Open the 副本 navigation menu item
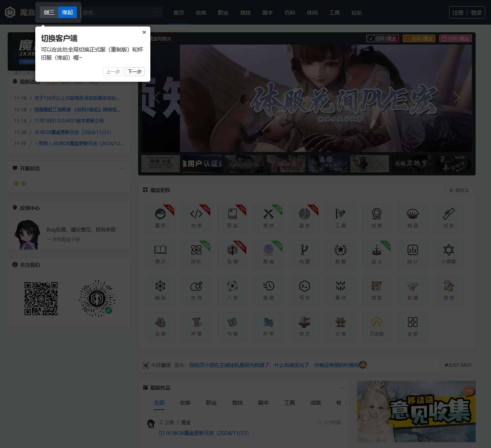Image resolution: width=491 pixels, height=448 pixels. coord(268,13)
